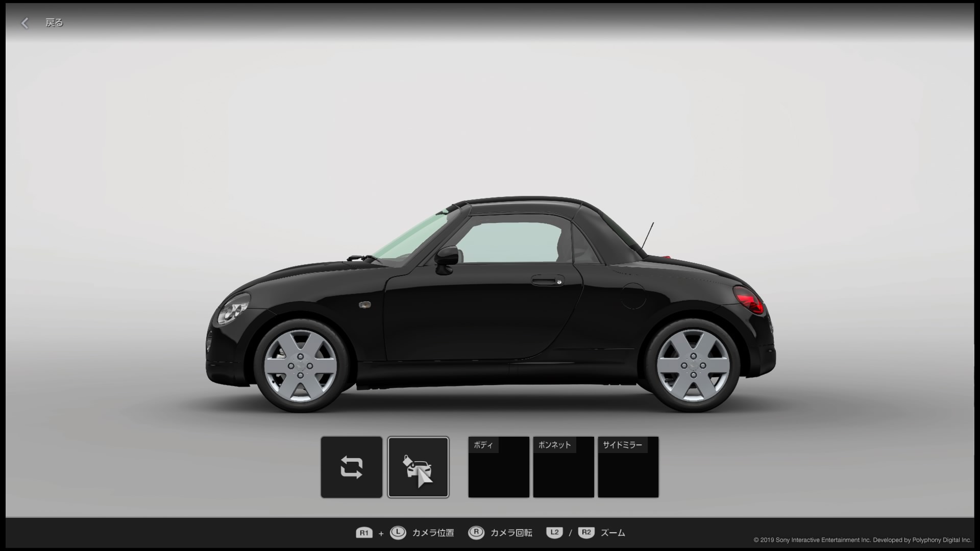The width and height of the screenshot is (980, 551).
Task: Click the L2 zoom button icon
Action: 554,533
